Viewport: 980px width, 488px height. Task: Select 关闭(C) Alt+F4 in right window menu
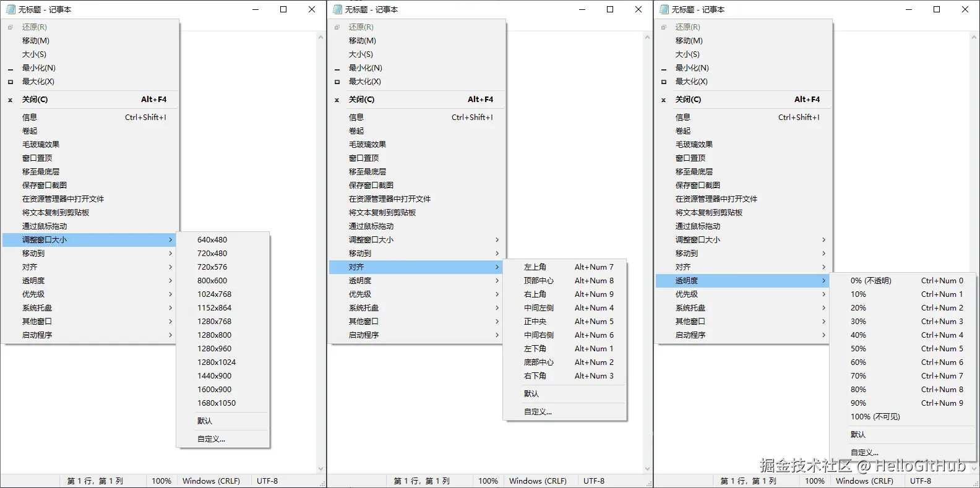(744, 100)
